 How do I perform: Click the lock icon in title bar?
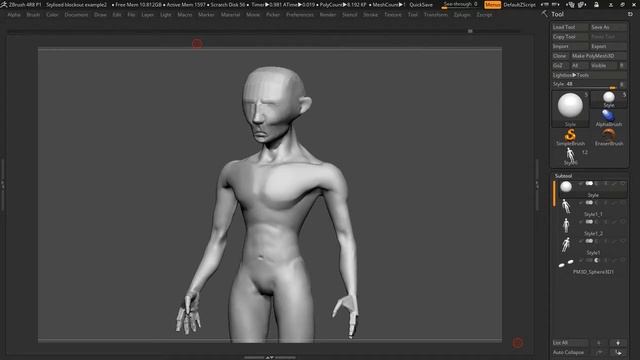(x=596, y=4)
